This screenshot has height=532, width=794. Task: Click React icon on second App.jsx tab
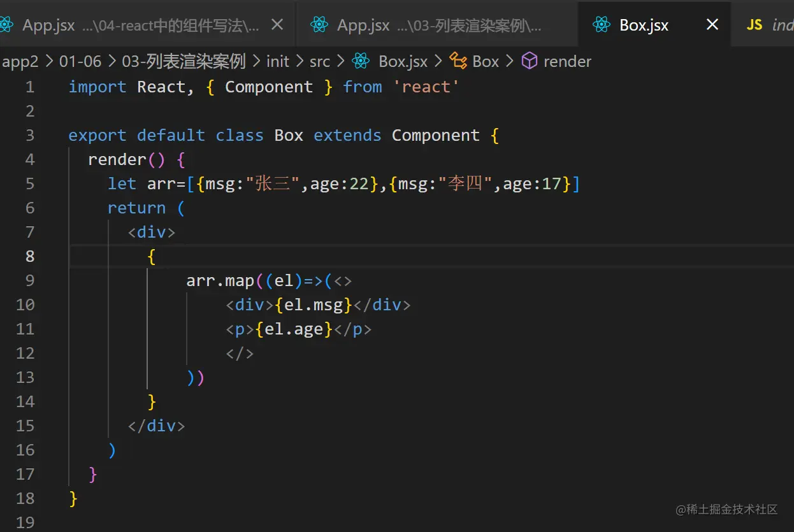click(319, 25)
